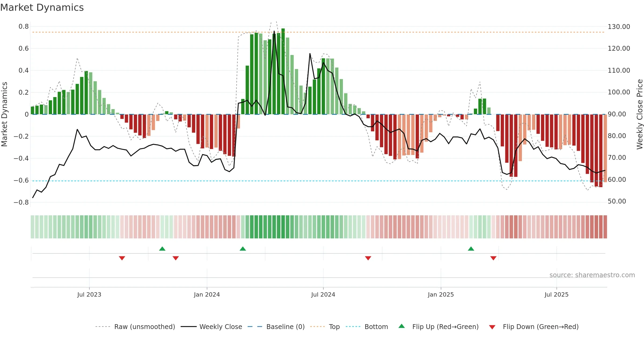Click the red flip-down triangle in November 2023
This screenshot has width=644, height=362.
(x=176, y=258)
